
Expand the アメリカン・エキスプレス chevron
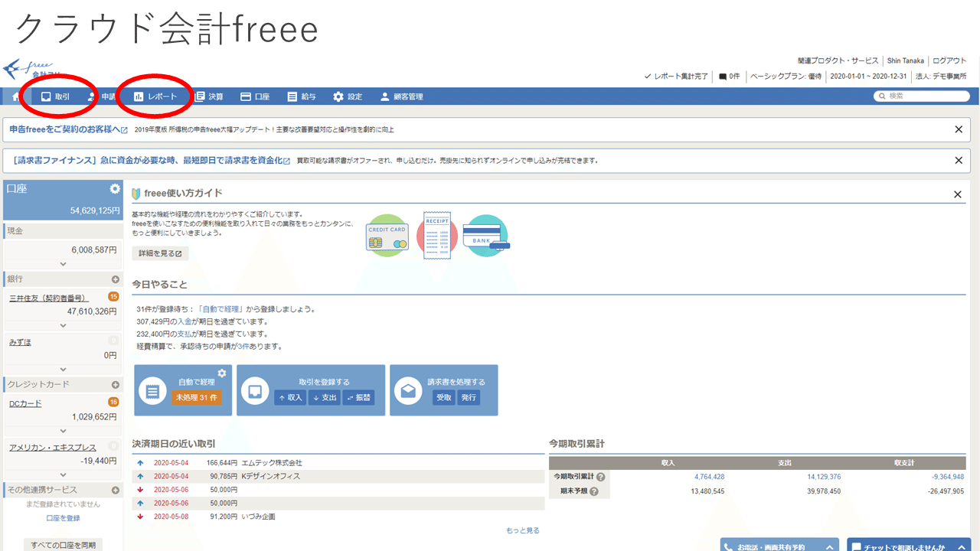(x=64, y=474)
